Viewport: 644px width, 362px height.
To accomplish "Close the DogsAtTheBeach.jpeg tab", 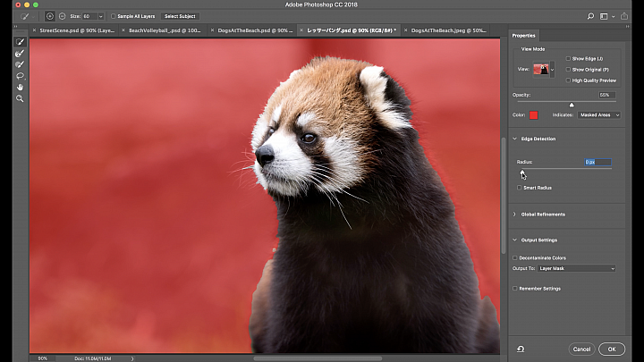I will click(x=406, y=30).
